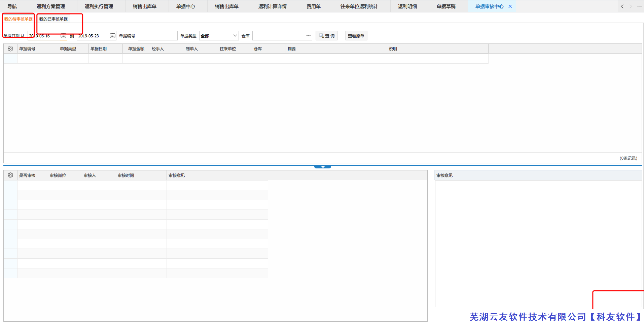This screenshot has width=644, height=323.
Task: Open the 返利执行管理 tab
Action: pos(99,6)
